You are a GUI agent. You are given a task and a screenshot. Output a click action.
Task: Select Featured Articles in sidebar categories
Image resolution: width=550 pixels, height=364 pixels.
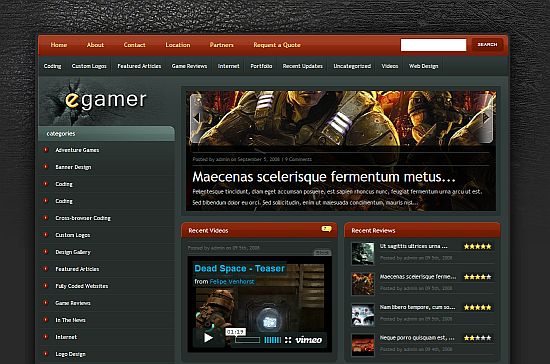point(77,269)
